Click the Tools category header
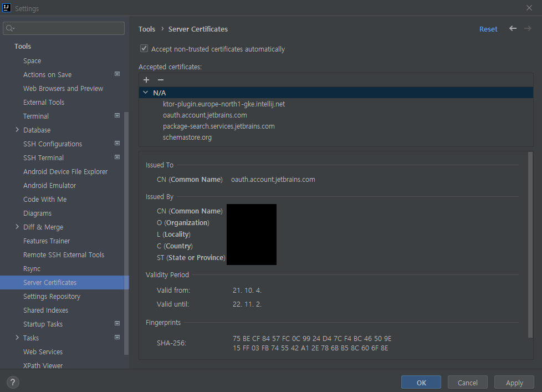 point(23,47)
